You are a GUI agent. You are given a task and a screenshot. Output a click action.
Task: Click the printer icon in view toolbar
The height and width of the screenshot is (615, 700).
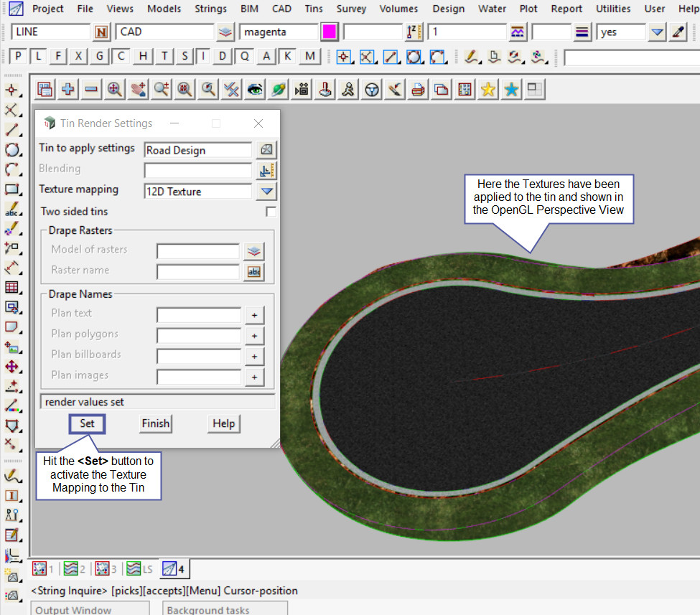[x=418, y=89]
